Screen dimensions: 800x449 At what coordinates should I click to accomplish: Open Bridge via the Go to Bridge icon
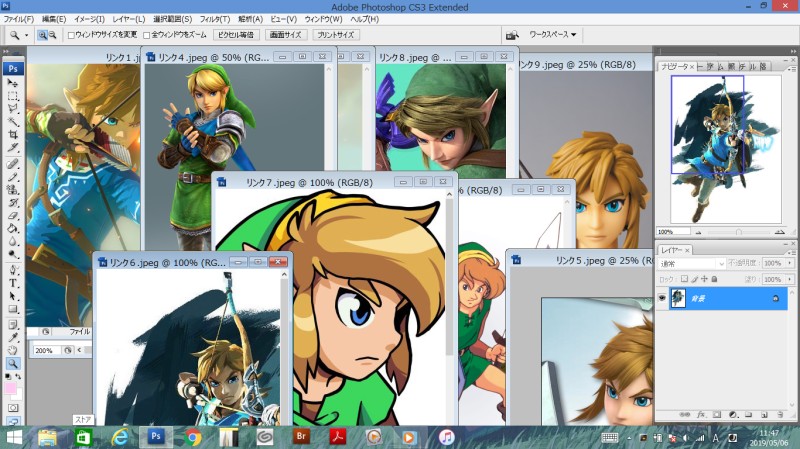click(512, 35)
